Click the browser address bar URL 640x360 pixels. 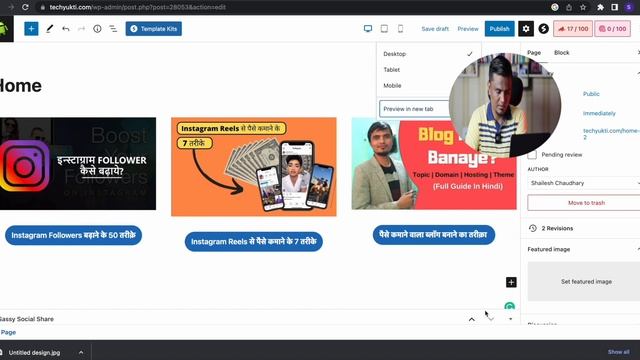coord(138,7)
